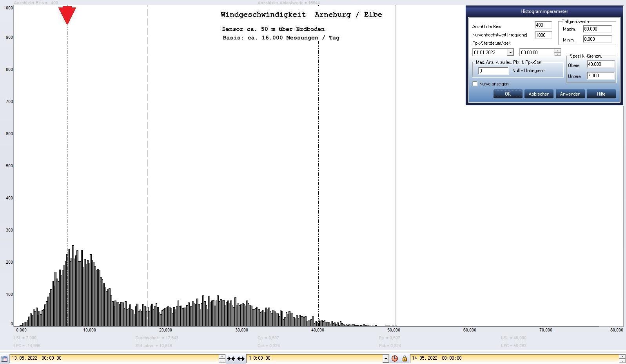Image resolution: width=626 pixels, height=364 pixels.
Task: Expand the time span dropdown showing 1 0:00:00
Action: [385, 359]
